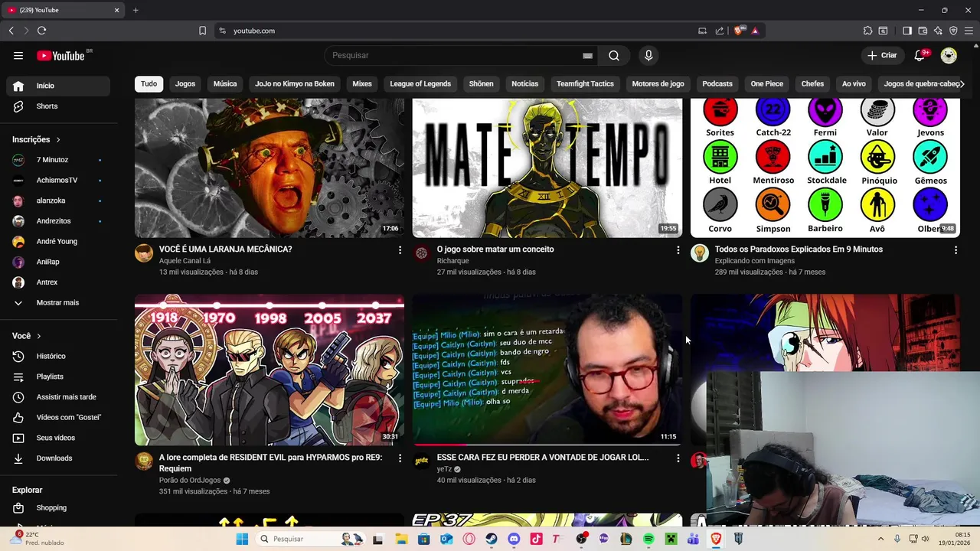980x551 pixels.
Task: Open the AniRap subscription
Action: [x=58, y=262]
